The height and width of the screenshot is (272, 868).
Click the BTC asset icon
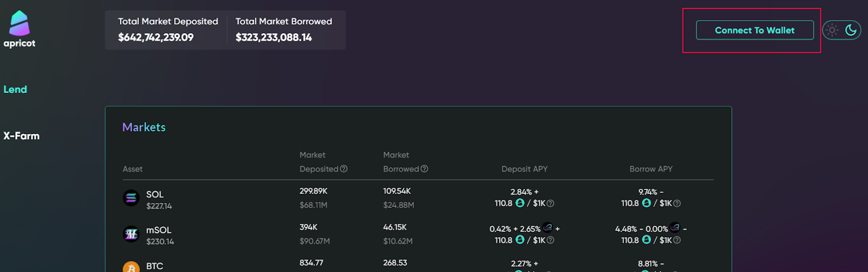click(x=131, y=267)
